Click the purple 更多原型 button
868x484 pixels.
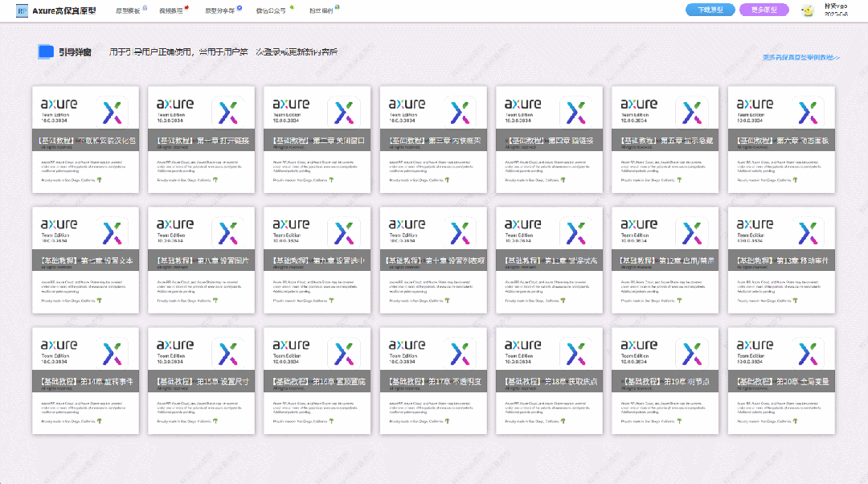764,10
